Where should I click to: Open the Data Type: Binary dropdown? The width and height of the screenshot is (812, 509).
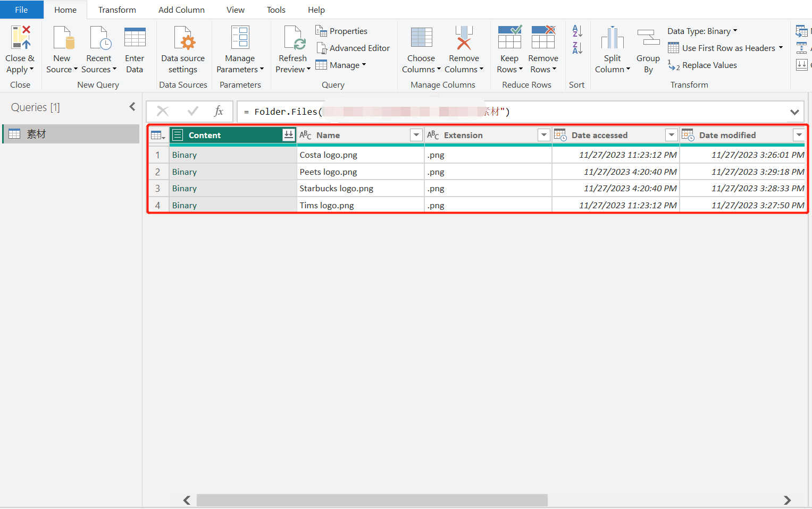tap(702, 31)
